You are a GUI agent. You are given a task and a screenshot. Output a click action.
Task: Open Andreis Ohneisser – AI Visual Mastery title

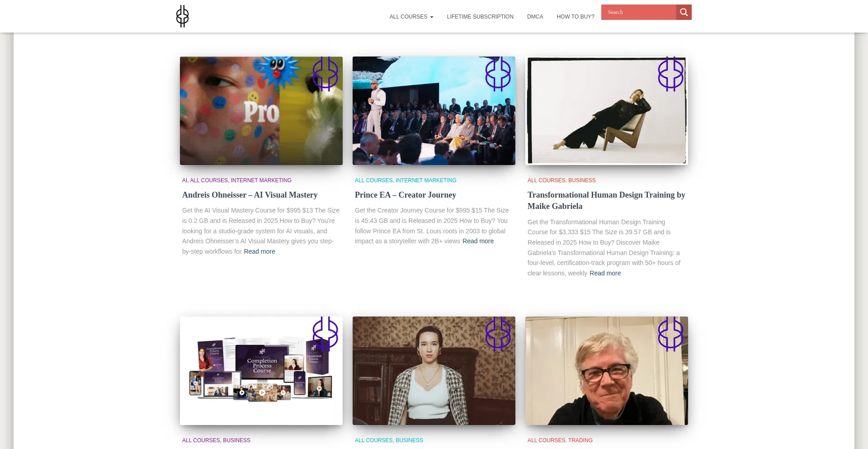(x=250, y=195)
